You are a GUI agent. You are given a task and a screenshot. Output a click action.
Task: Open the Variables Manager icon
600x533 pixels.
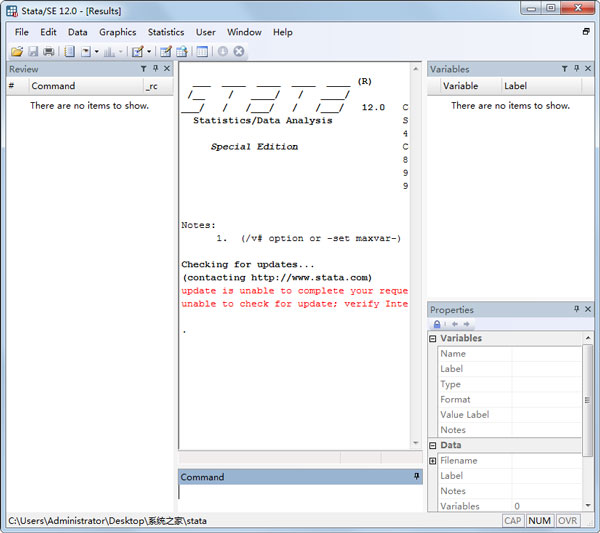pos(202,51)
